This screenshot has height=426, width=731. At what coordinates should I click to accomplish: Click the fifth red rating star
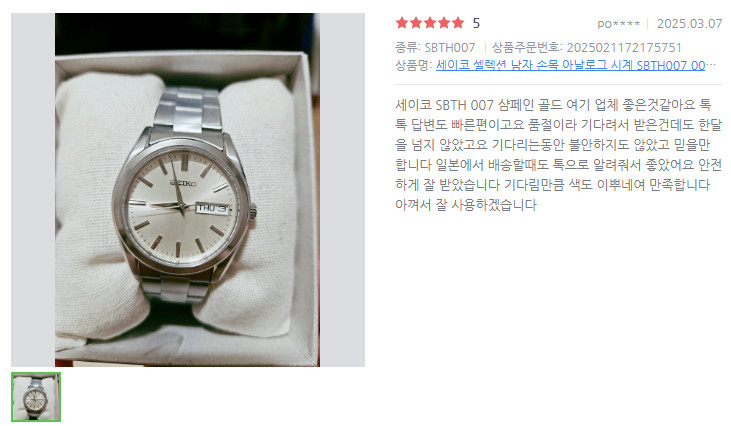[458, 22]
